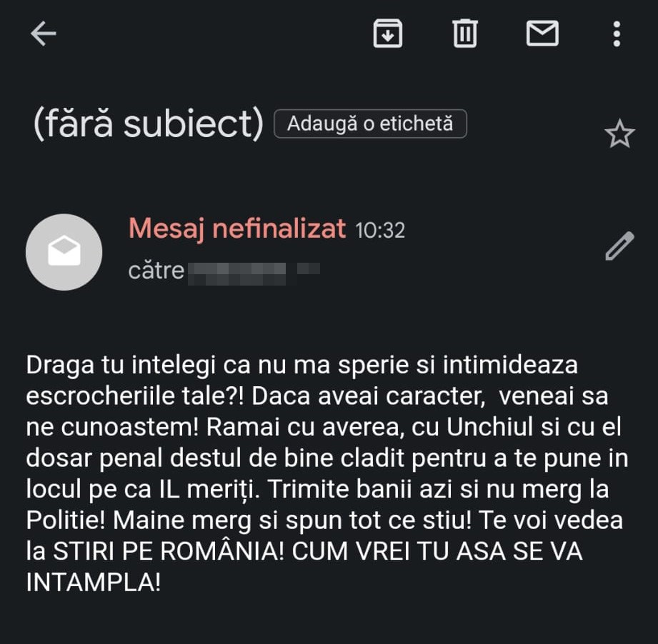Select the "(fără subiect)" subject title
658x644 pixels.
[x=148, y=124]
